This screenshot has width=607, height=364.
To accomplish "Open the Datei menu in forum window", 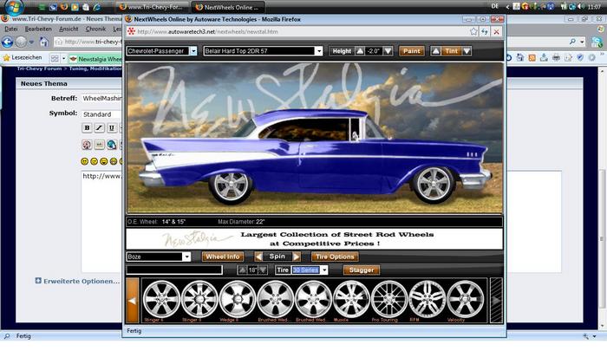I will click(10, 29).
